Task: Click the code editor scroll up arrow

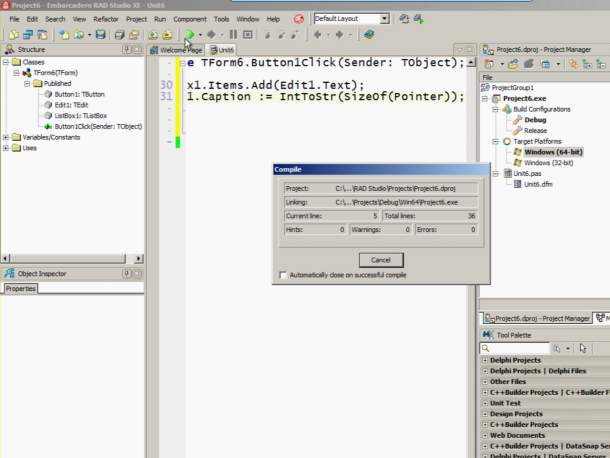Action: click(471, 62)
